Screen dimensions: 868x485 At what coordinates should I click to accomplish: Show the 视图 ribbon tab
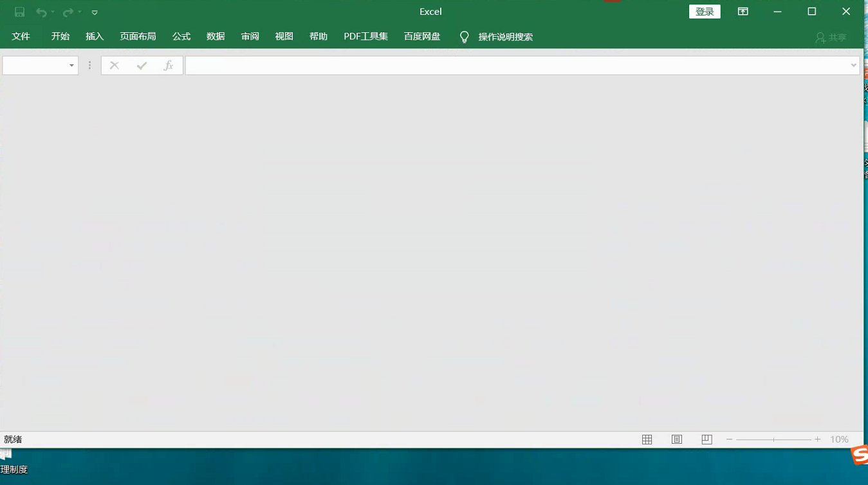coord(284,37)
